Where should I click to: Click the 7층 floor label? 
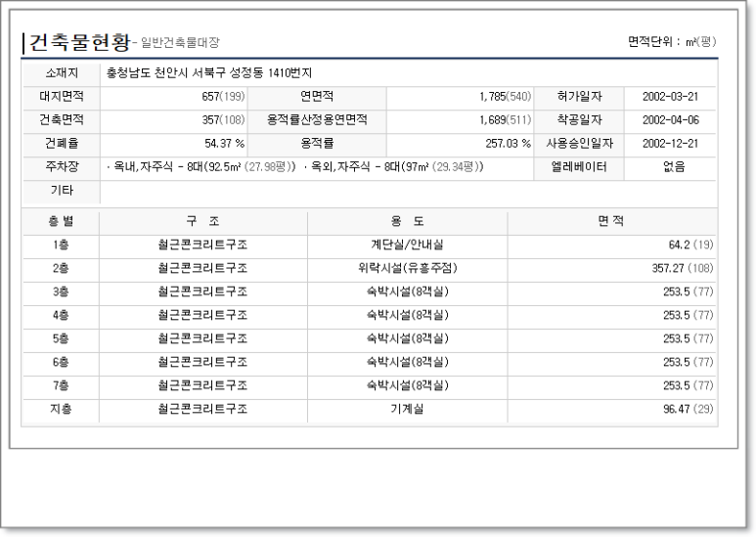(61, 385)
